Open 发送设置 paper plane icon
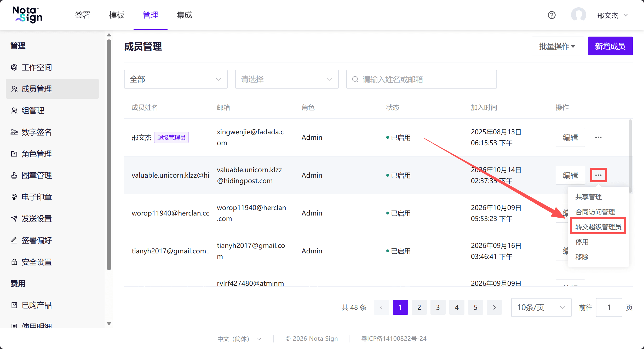 [14, 218]
